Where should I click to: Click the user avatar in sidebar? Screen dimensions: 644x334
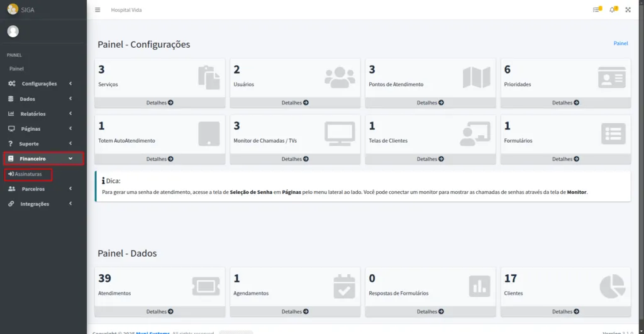click(x=13, y=31)
